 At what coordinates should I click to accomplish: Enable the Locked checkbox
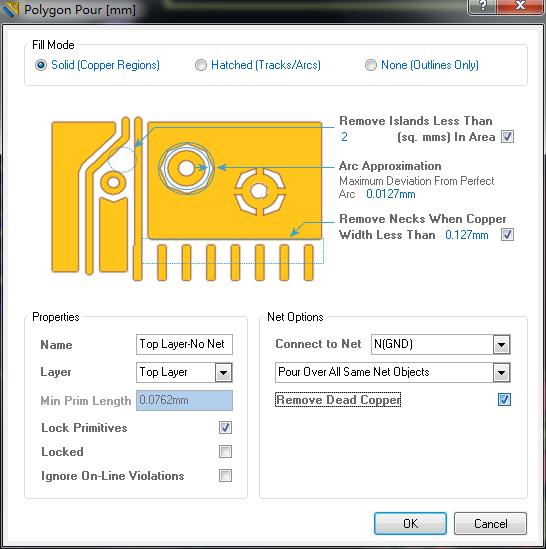[x=225, y=452]
